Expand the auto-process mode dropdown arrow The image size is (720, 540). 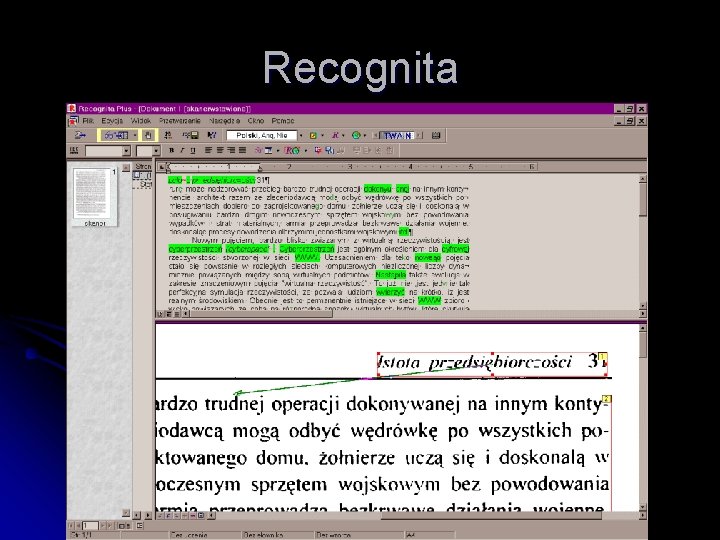[135, 135]
